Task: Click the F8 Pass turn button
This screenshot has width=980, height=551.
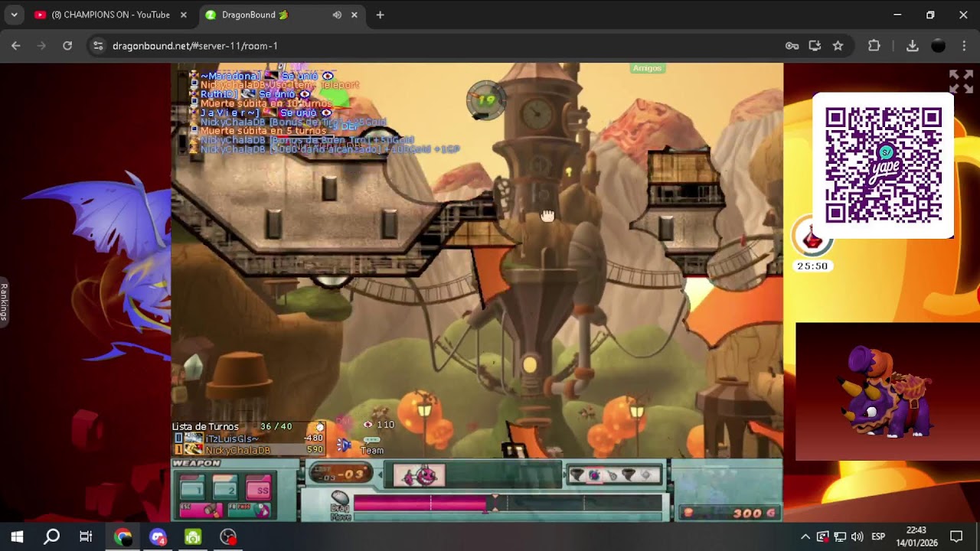Action: tap(250, 510)
